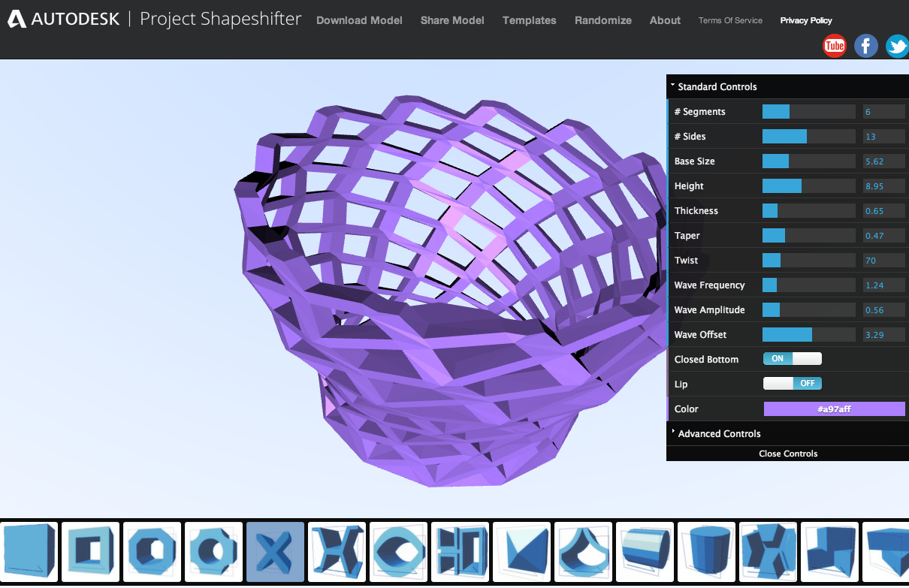909x588 pixels.
Task: Open the Twitter bird icon
Action: pyautogui.click(x=896, y=46)
